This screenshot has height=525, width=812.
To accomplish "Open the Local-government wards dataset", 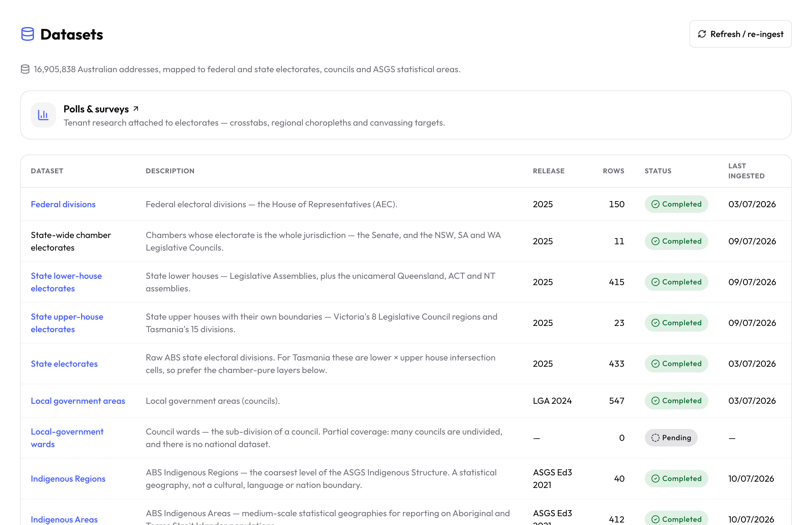I will pyautogui.click(x=67, y=438).
